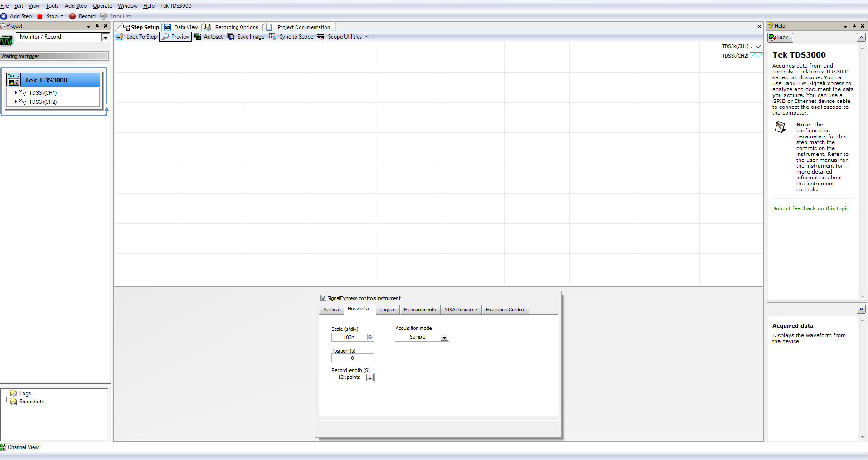This screenshot has height=460, width=868.
Task: Click the Snapshots folder icon
Action: 14,402
